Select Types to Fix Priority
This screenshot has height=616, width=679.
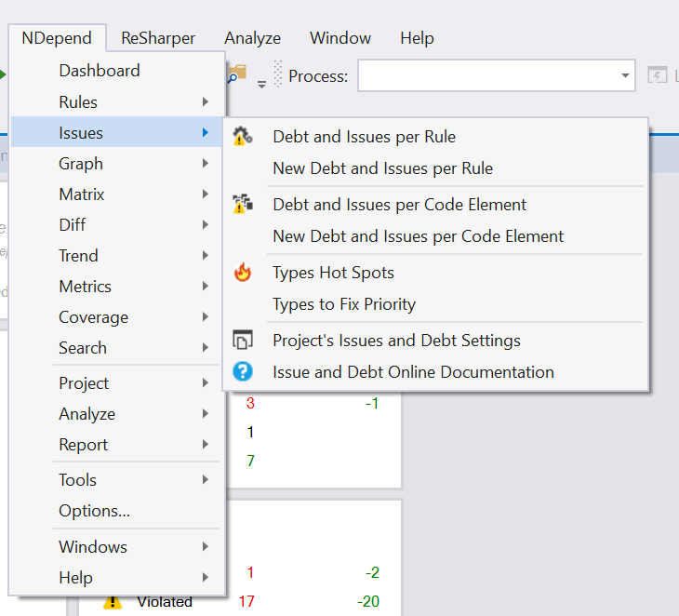(435, 304)
